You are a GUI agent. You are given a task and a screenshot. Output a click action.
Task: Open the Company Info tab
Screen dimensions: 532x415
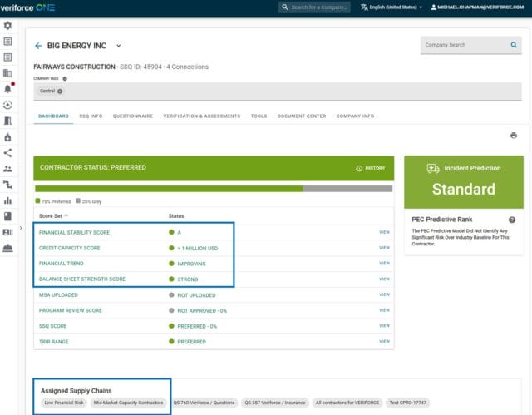(x=355, y=116)
